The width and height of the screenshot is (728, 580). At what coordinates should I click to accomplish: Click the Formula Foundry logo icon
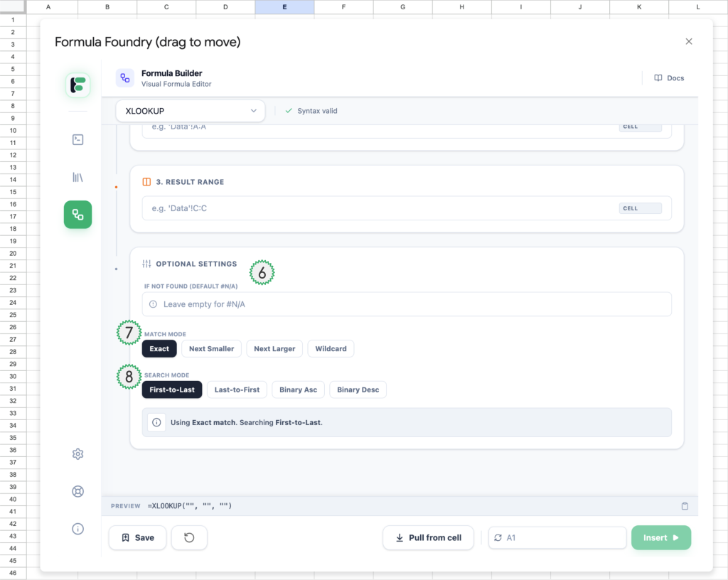(77, 85)
